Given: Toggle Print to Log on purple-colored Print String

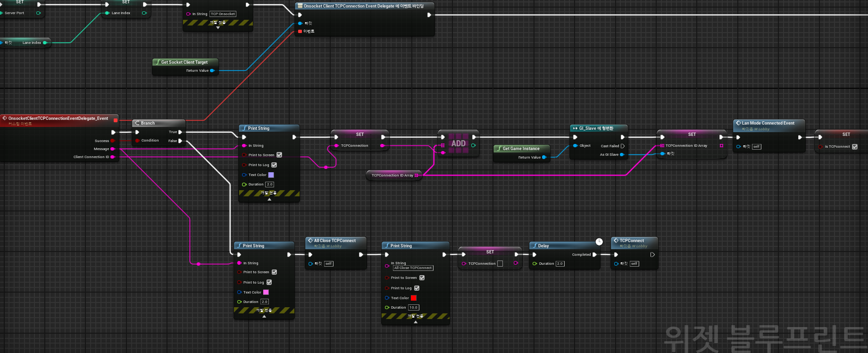Looking at the screenshot, I should [x=274, y=165].
